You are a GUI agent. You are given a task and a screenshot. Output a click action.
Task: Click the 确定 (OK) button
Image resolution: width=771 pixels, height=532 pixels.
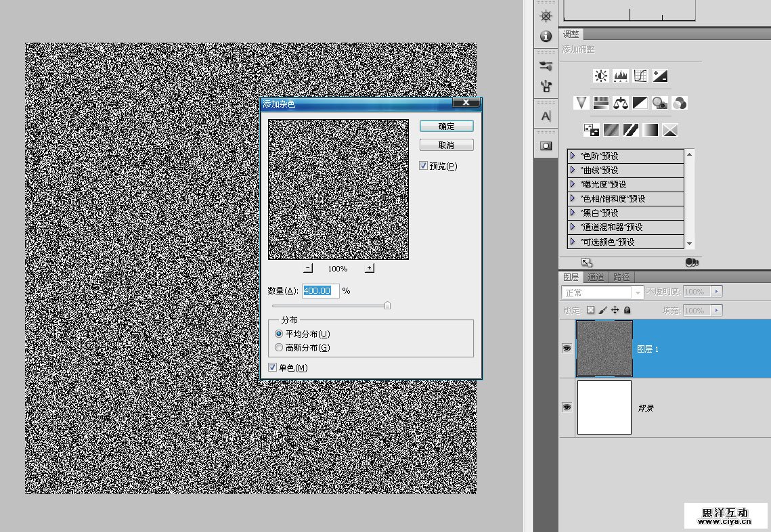(446, 127)
